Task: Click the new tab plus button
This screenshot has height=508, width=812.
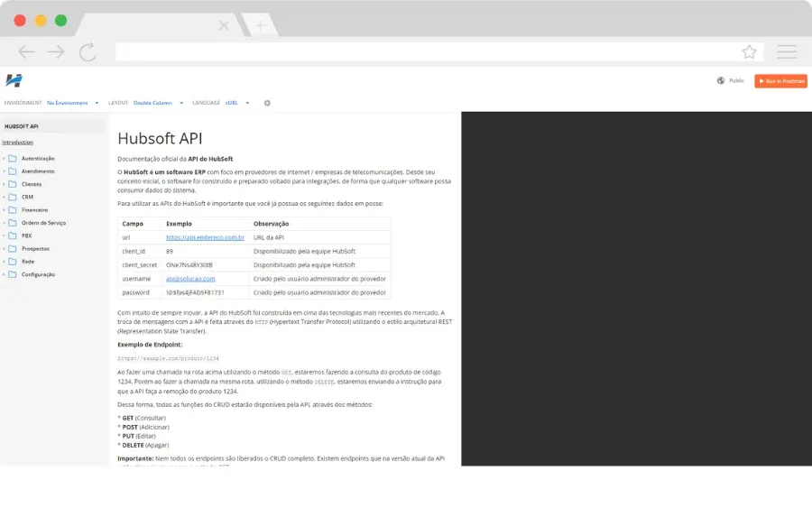Action: pos(260,25)
